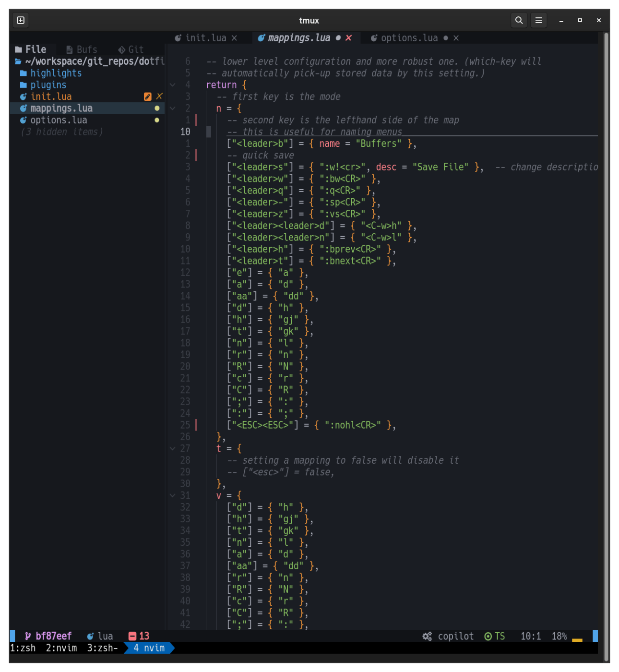Expand the highlights folder

click(x=51, y=73)
